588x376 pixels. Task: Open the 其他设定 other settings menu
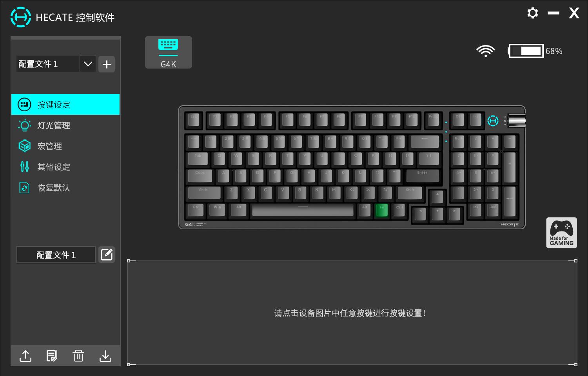click(x=65, y=167)
